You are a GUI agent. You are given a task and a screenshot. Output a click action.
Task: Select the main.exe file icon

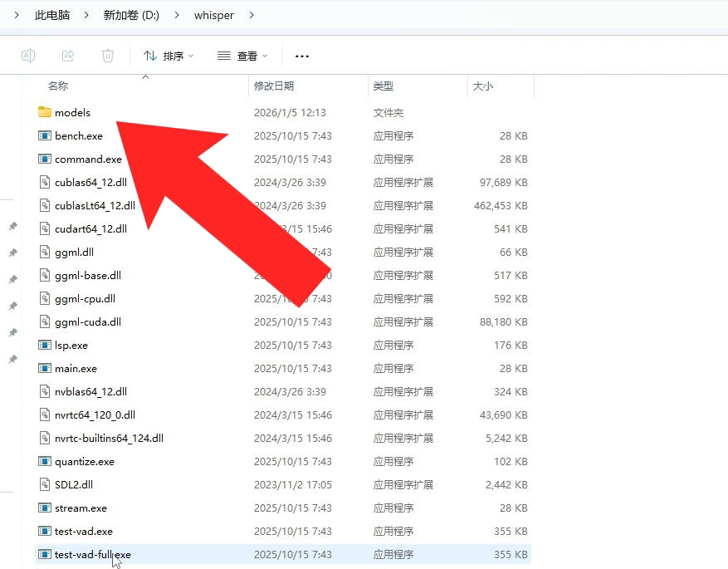tap(45, 368)
